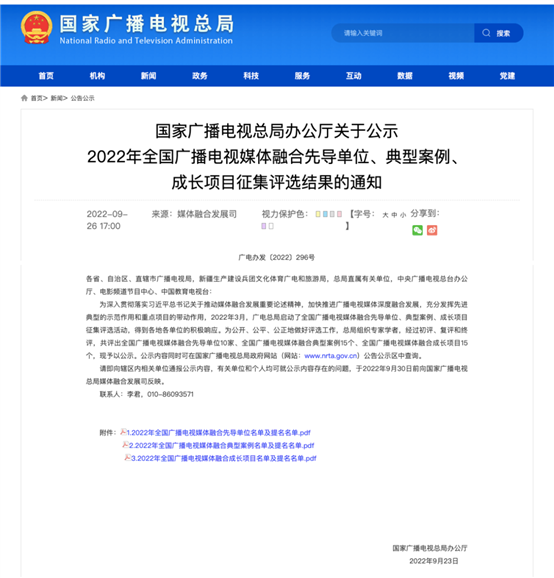Click the national emblem logo in header
This screenshot has height=578, width=554.
(x=36, y=28)
